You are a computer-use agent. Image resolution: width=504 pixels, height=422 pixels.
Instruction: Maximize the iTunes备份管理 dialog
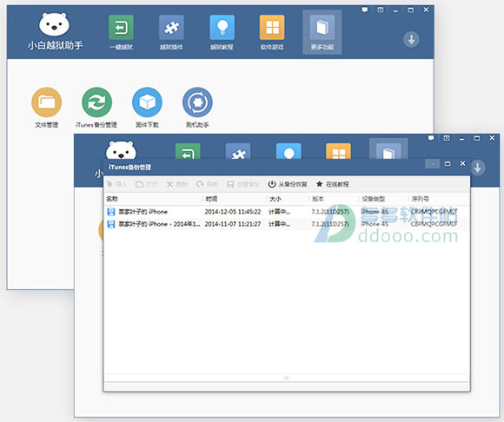[448, 164]
